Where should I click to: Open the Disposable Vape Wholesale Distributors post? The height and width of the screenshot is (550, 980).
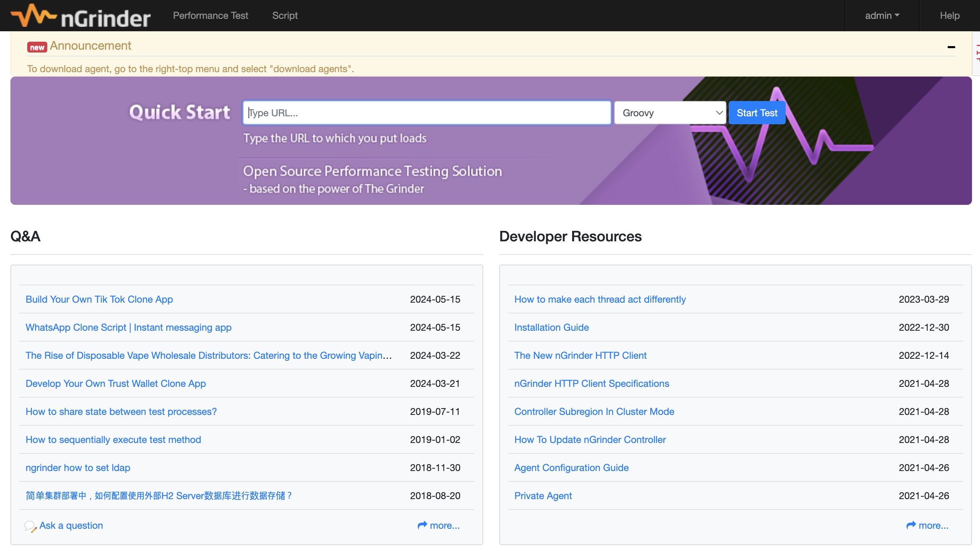[209, 356]
